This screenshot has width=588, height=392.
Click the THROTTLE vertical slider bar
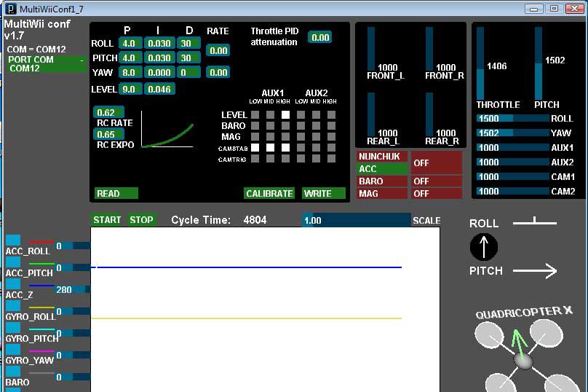(x=480, y=63)
